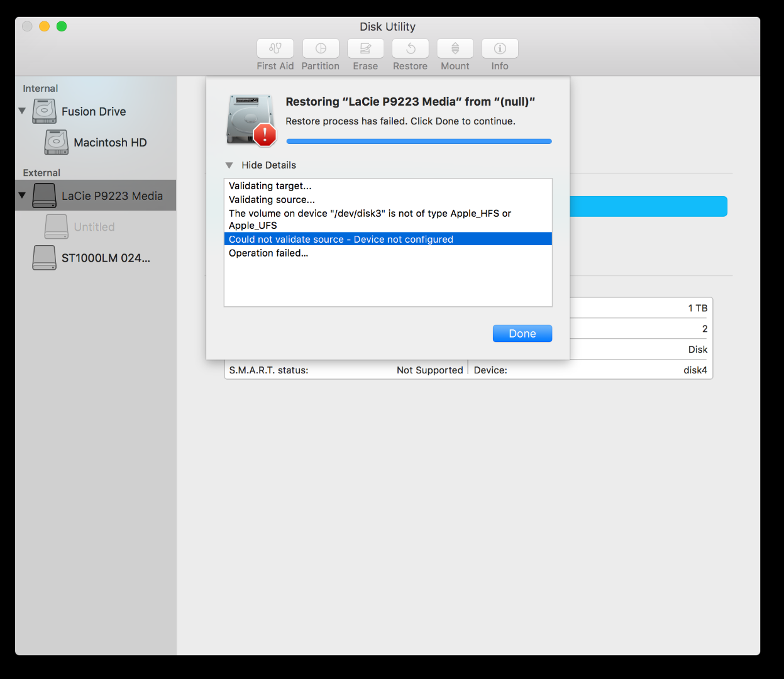This screenshot has width=784, height=679.
Task: Click the Restore toolbar icon
Action: click(x=411, y=48)
